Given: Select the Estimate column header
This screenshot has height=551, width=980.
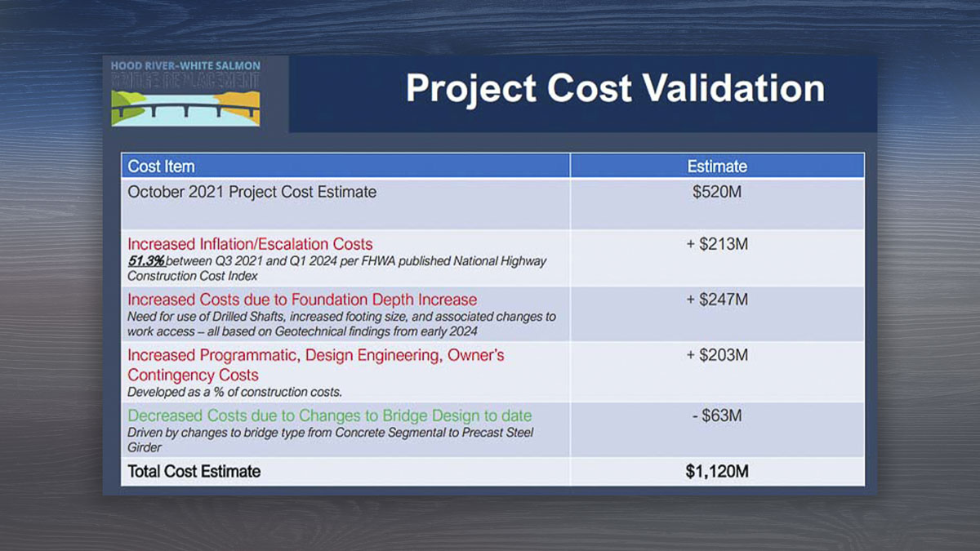Looking at the screenshot, I should pos(716,167).
